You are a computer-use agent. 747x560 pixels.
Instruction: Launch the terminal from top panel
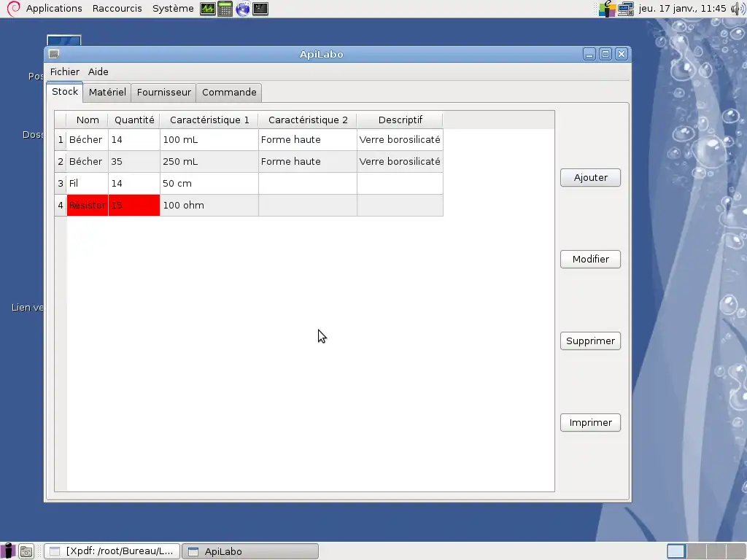(260, 9)
